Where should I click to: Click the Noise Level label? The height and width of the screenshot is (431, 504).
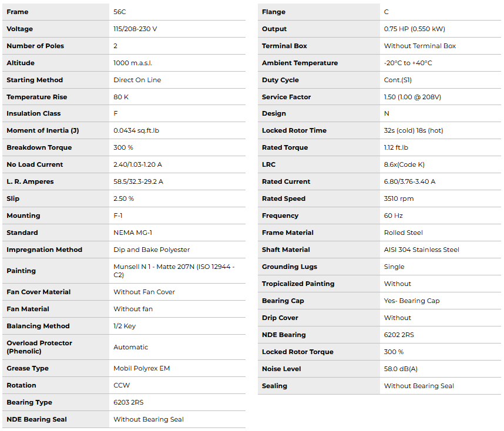(281, 369)
